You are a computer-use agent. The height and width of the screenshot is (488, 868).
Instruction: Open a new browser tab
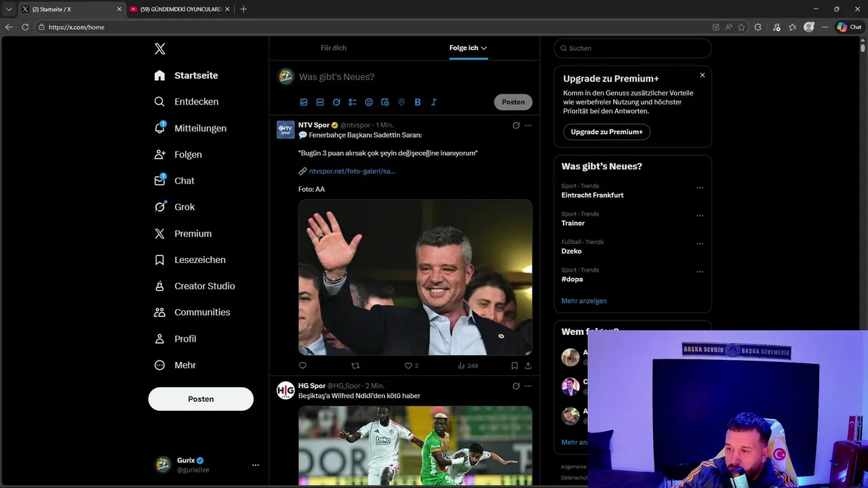tap(243, 9)
